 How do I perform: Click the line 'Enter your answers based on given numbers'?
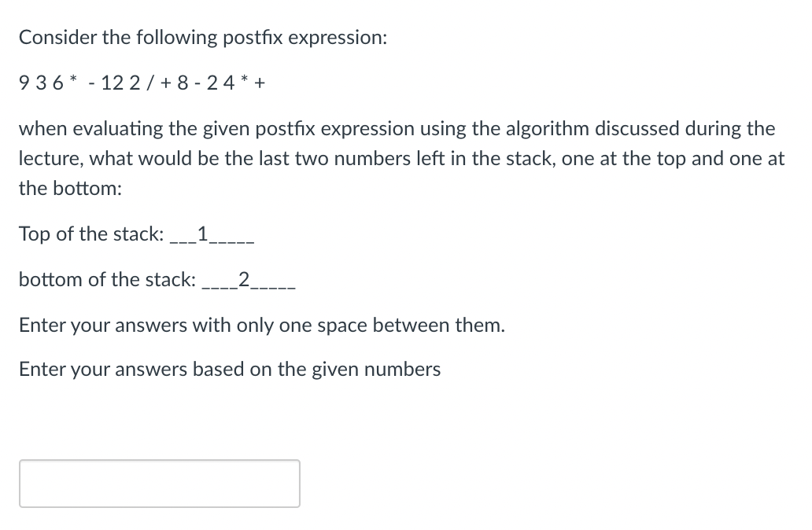pyautogui.click(x=230, y=369)
